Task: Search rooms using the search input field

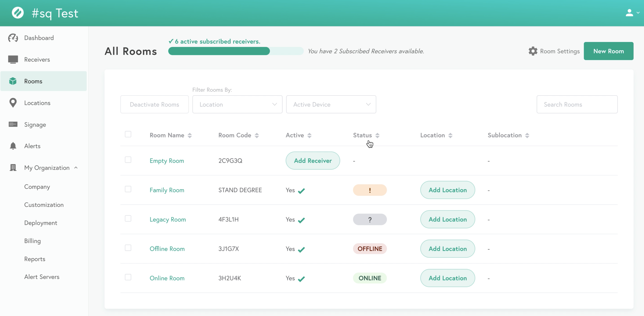Action: point(577,104)
